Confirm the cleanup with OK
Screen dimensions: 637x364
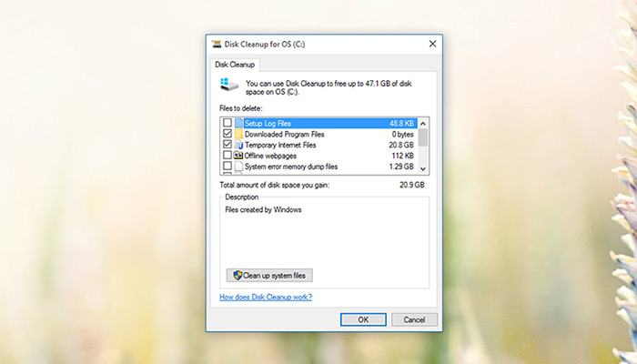click(x=363, y=319)
